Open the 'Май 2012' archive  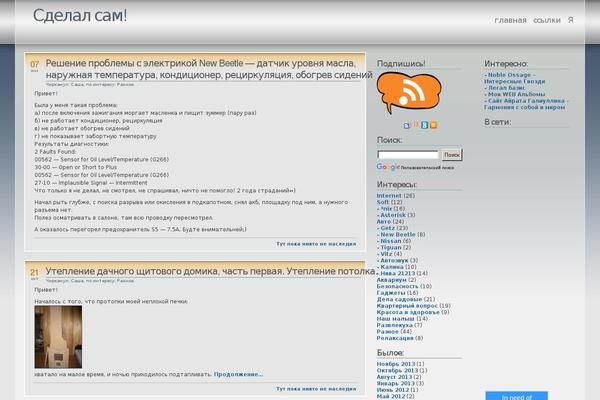click(x=391, y=397)
